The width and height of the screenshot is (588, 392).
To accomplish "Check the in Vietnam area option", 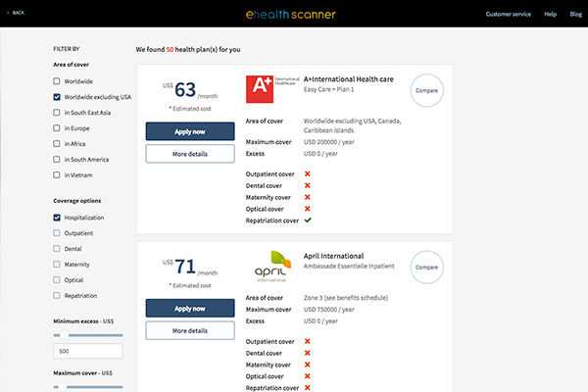I will pos(57,174).
